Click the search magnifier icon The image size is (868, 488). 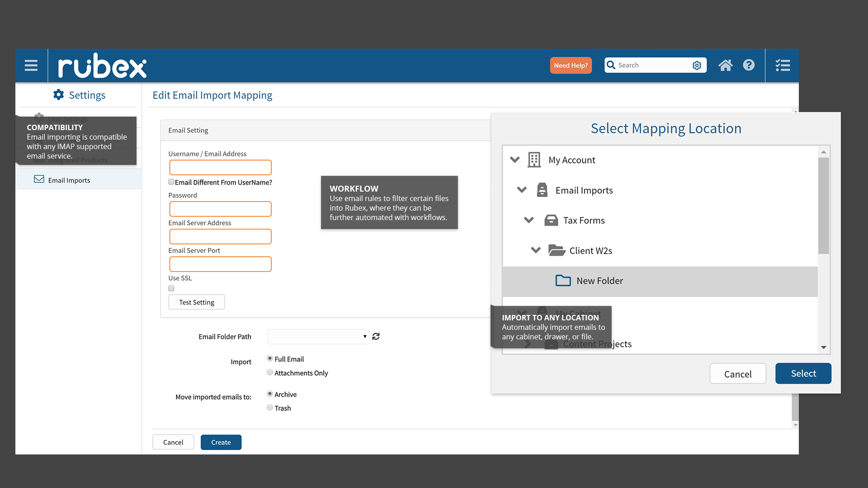pyautogui.click(x=611, y=65)
